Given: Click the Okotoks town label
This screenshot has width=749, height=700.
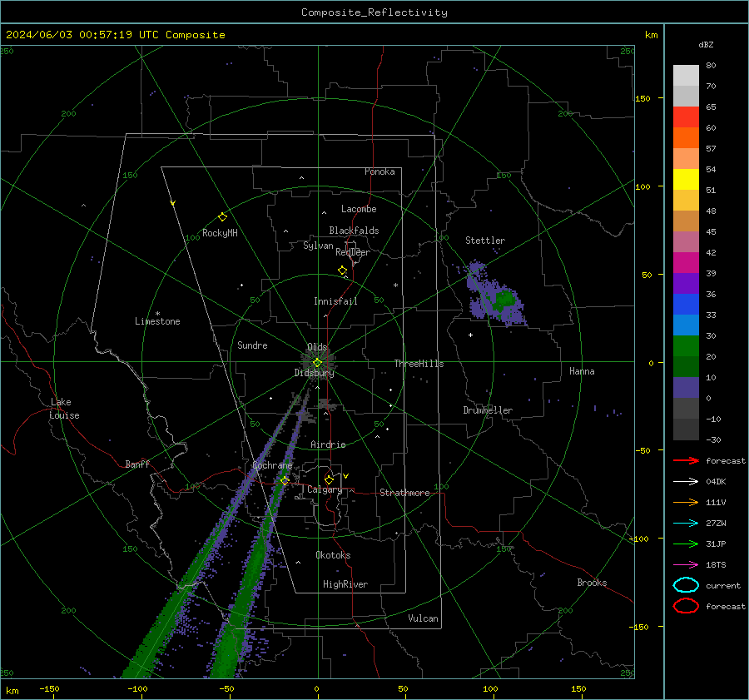Looking at the screenshot, I should 333,555.
